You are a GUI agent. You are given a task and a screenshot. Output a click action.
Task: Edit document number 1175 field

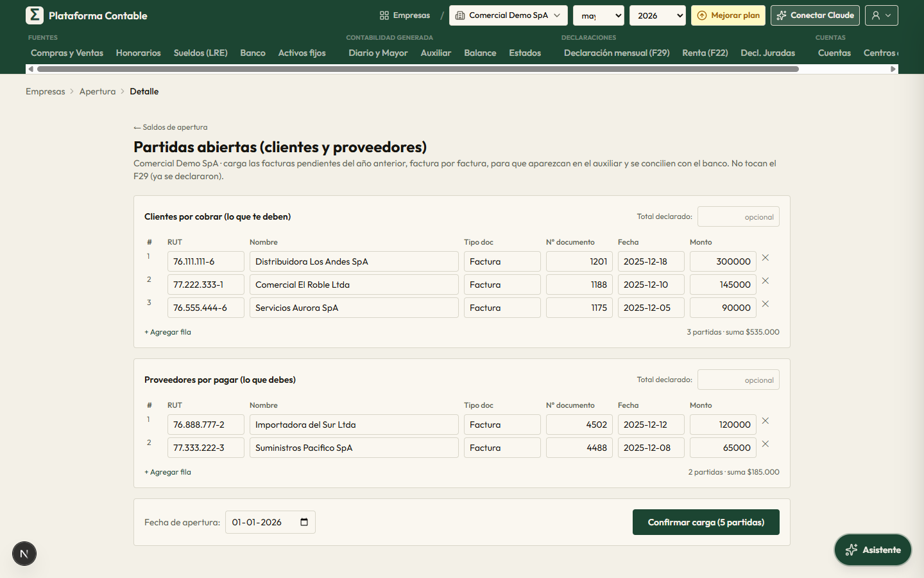pos(579,308)
